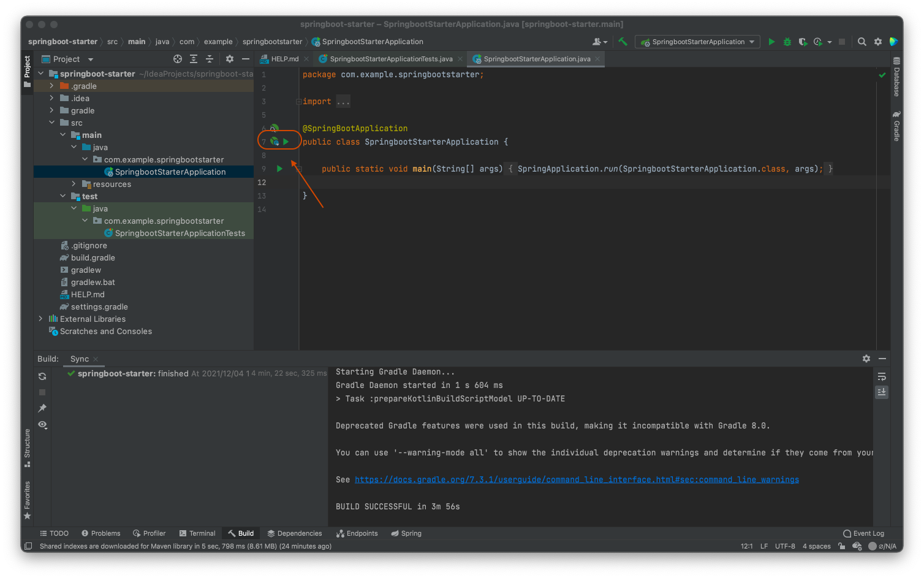The image size is (924, 578).
Task: Close the Sync build tab
Action: pos(96,359)
